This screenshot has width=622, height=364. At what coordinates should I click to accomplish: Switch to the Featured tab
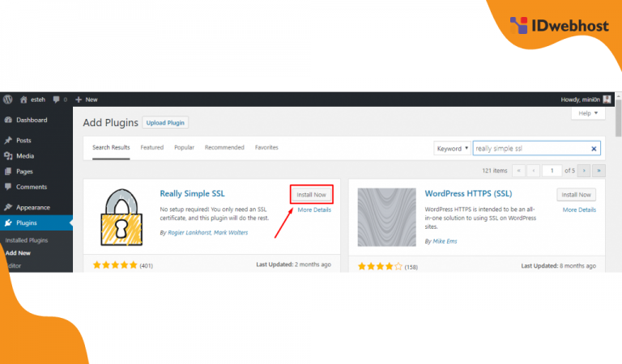151,147
